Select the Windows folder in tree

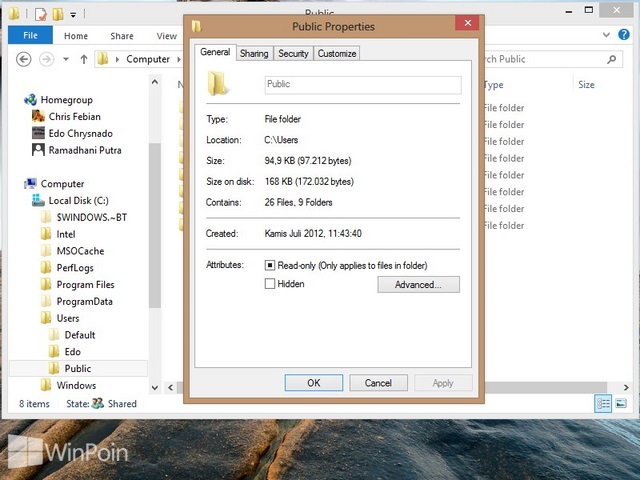(x=76, y=385)
